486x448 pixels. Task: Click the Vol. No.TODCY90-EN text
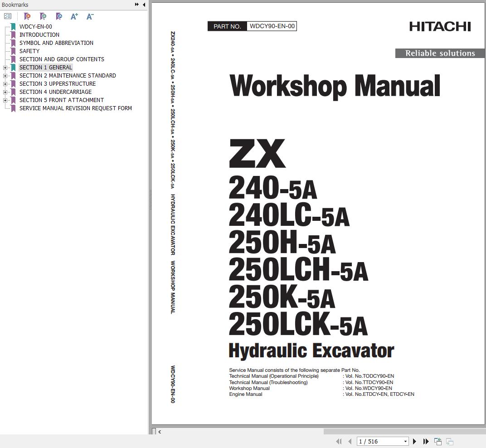(x=369, y=376)
